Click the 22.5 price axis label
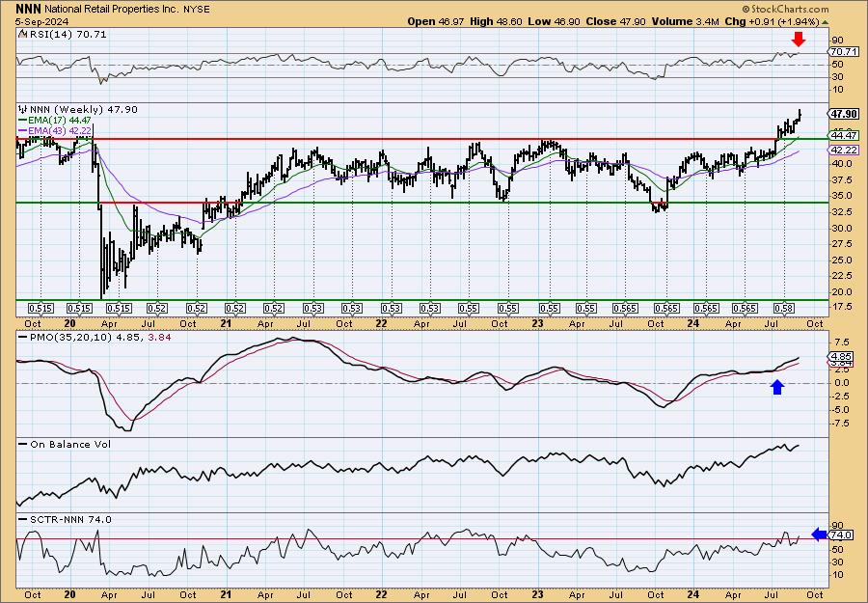Screen dimensions: 868x603 click(840, 276)
